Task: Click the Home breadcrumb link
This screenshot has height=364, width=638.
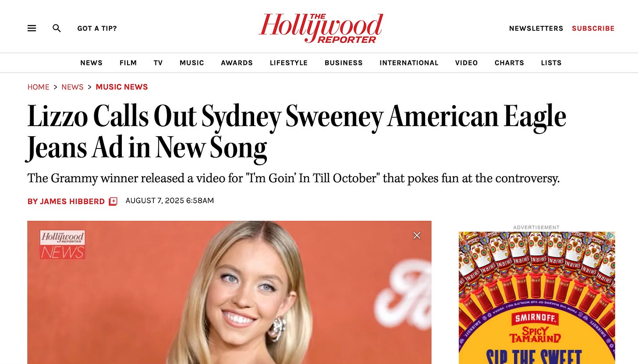Action: 38,87
